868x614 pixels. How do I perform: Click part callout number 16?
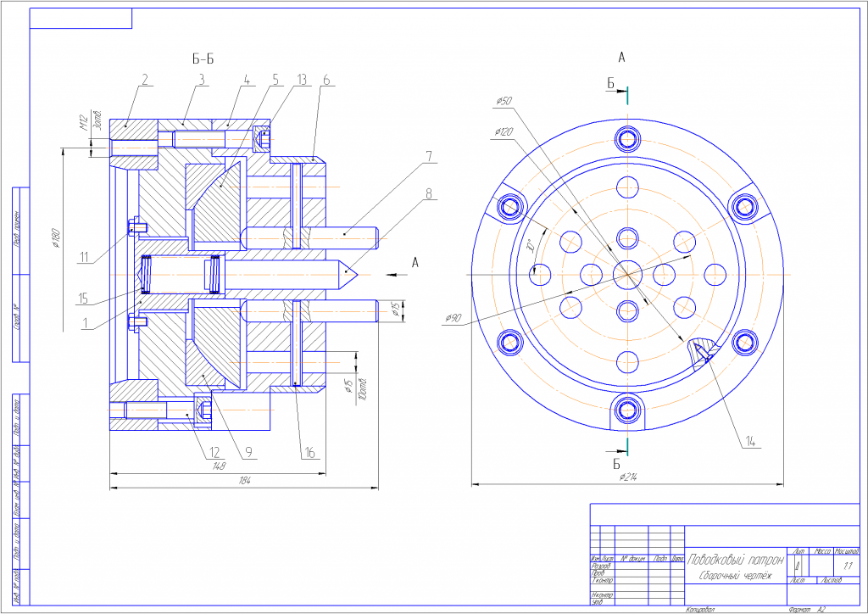309,453
